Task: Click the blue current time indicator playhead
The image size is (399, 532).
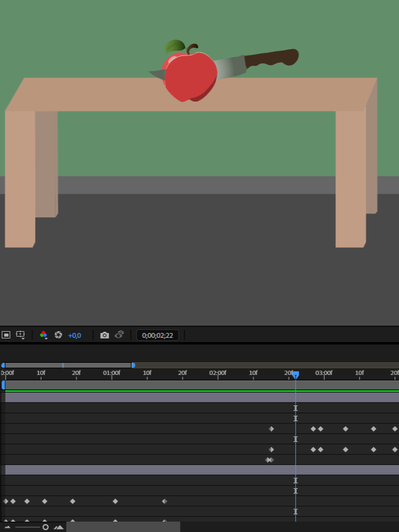Action: coord(295,375)
